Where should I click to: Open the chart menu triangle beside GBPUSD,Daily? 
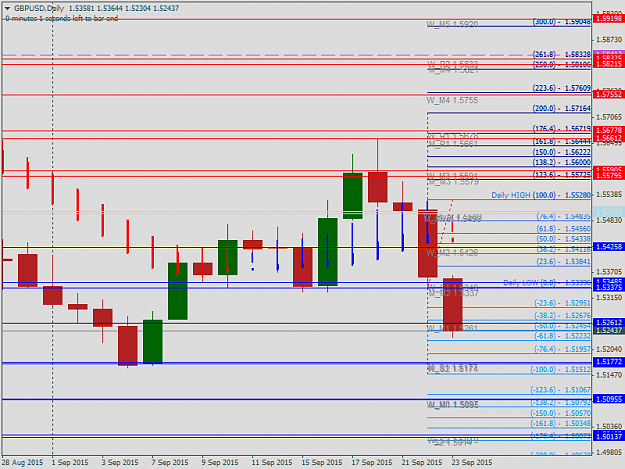[x=7, y=8]
